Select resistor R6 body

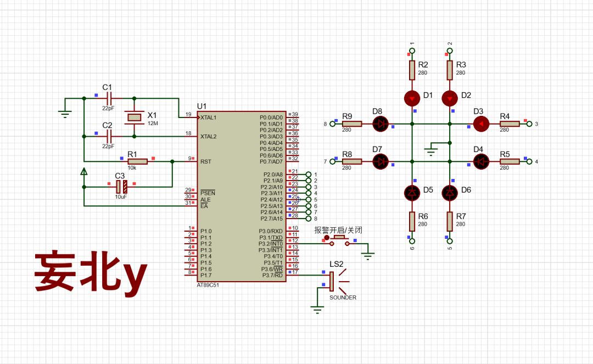click(x=412, y=221)
